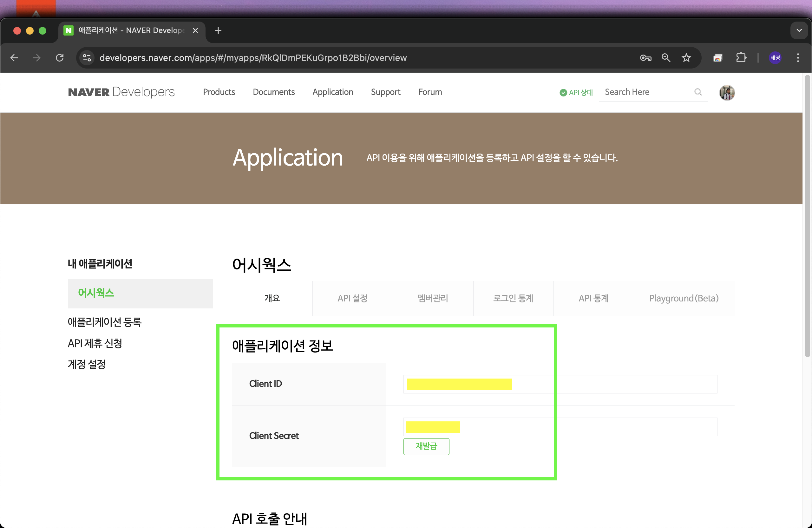Click the page vertical scrollbar
The width and height of the screenshot is (812, 528).
(x=807, y=216)
